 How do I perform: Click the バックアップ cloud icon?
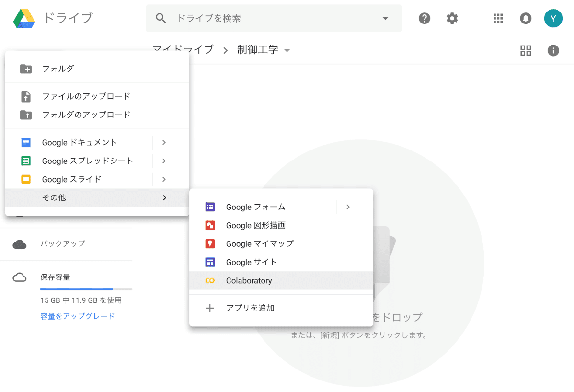[20, 244]
